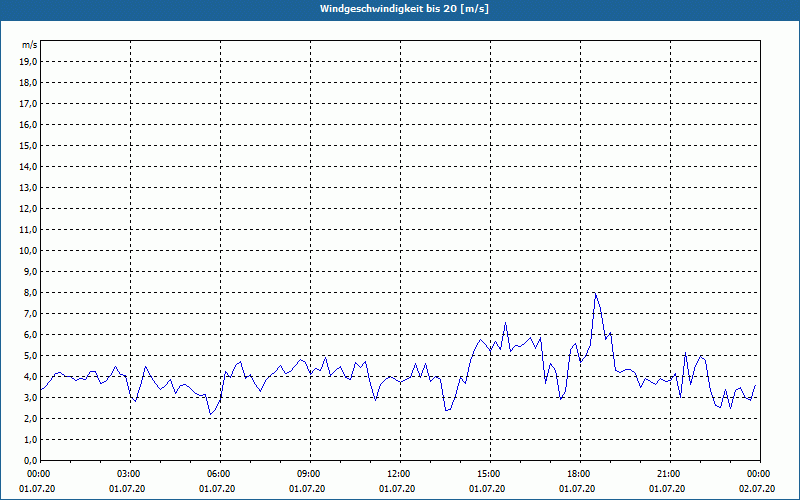
Task: Select the "00:00" label above 02.07.20
Action: 760,474
